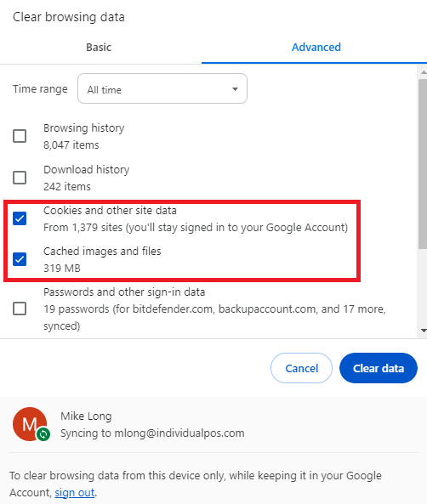The image size is (427, 504).
Task: Click the green sync status badge
Action: tap(43, 434)
